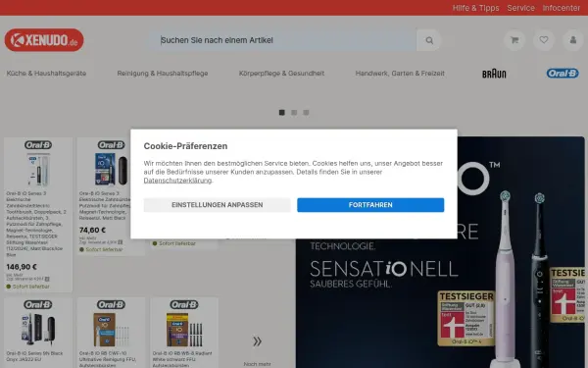This screenshot has width=588, height=368.
Task: Open Handwerk, Garten & Freizeit category
Action: pos(400,74)
